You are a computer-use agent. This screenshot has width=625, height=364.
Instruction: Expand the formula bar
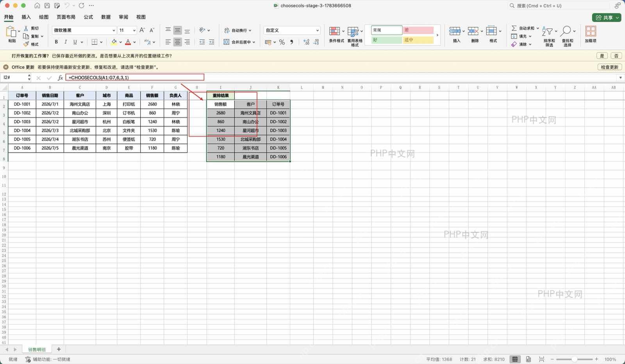click(620, 78)
